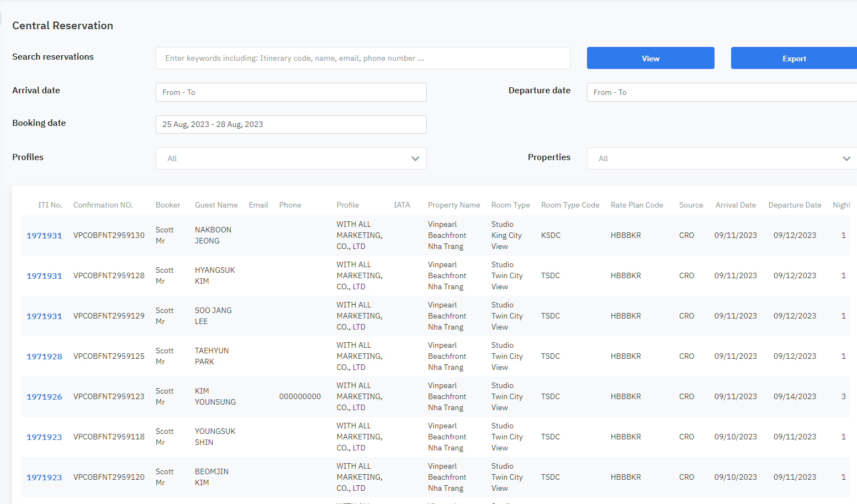857x504 pixels.
Task: Open itinerary link 1971926
Action: [44, 397]
